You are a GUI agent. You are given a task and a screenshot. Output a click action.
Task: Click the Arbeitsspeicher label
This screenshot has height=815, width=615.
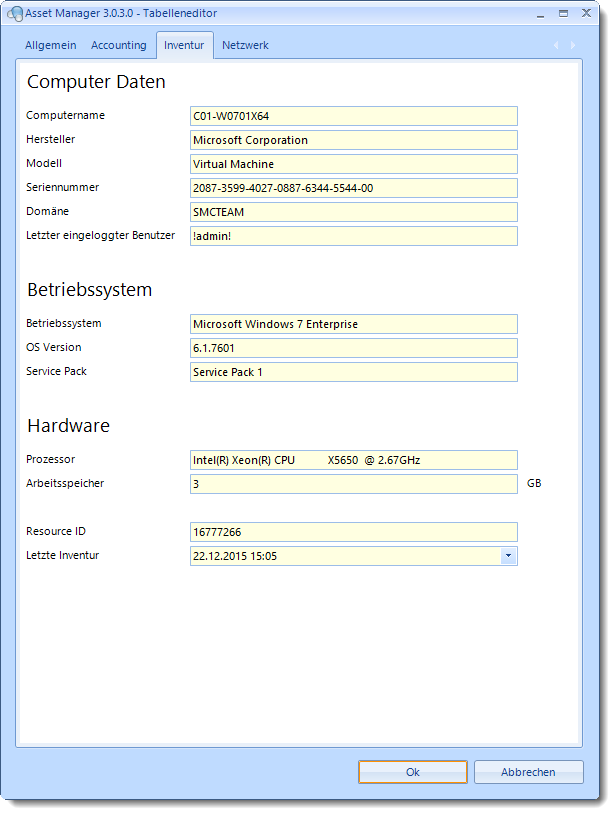click(x=65, y=483)
